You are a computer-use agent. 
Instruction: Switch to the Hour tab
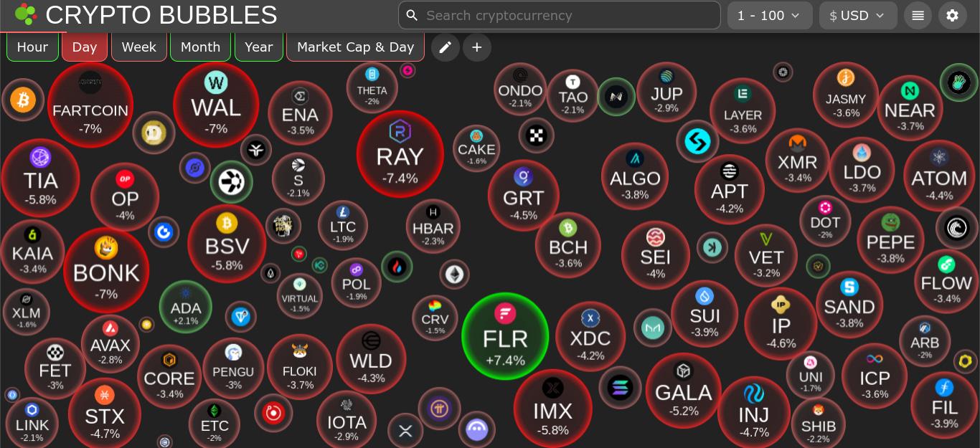click(x=32, y=47)
